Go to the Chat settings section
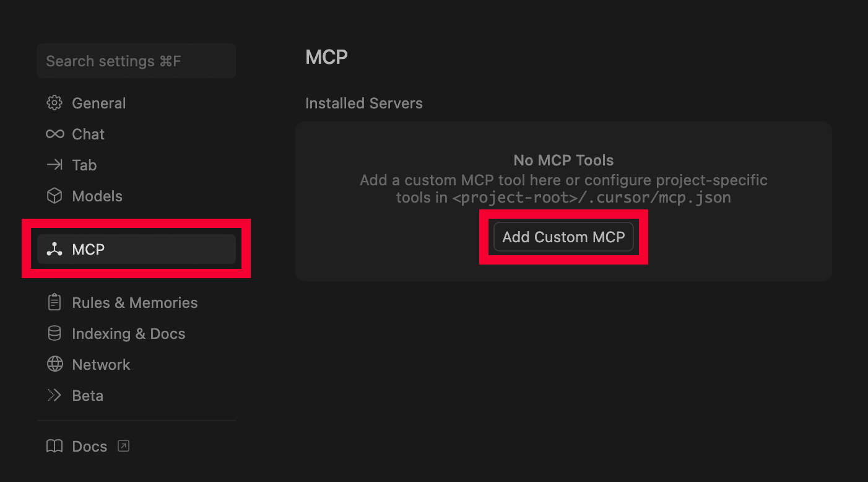 [x=89, y=134]
